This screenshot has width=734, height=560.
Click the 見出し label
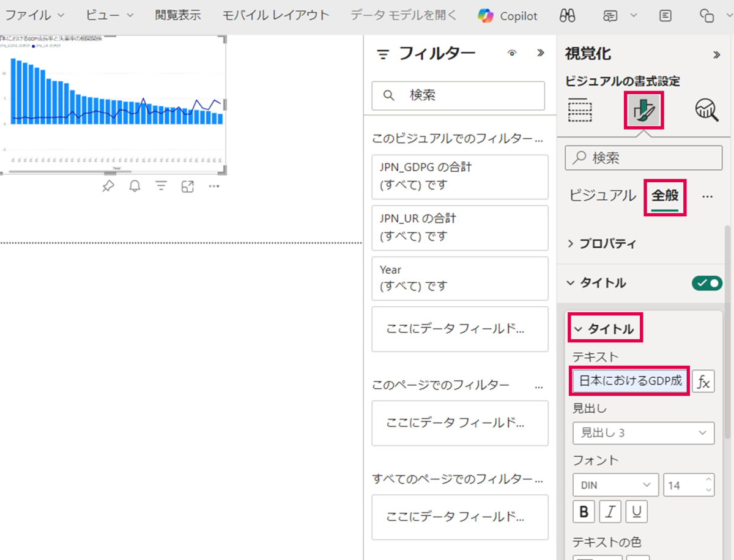[590, 408]
